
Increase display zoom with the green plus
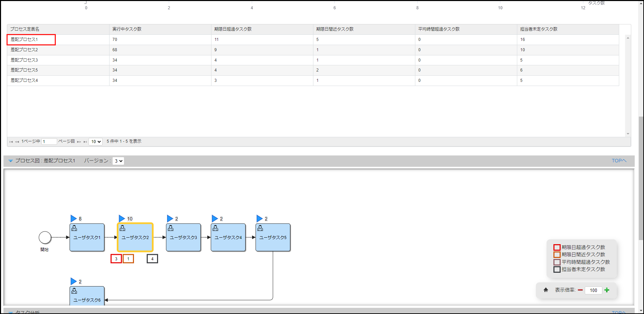click(607, 290)
